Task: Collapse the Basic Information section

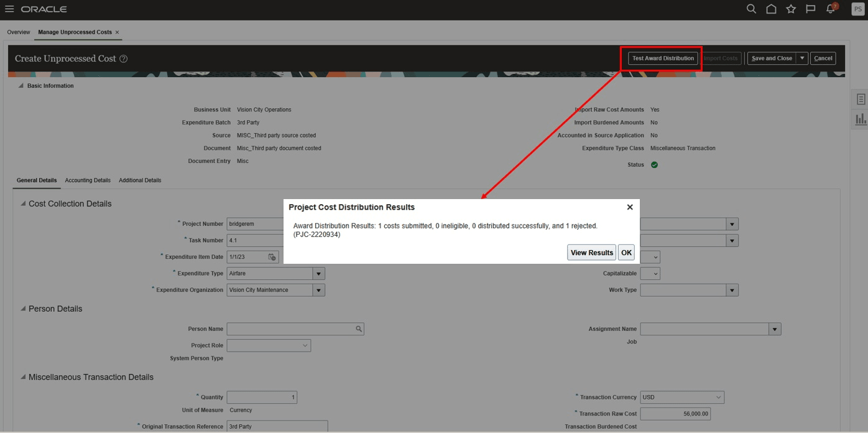Action: (x=22, y=85)
